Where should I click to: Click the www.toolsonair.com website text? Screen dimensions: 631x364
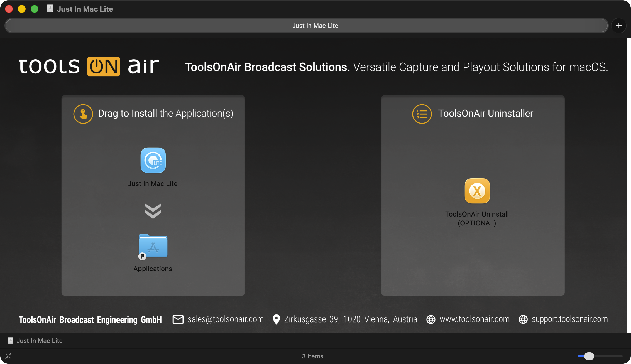click(x=475, y=319)
